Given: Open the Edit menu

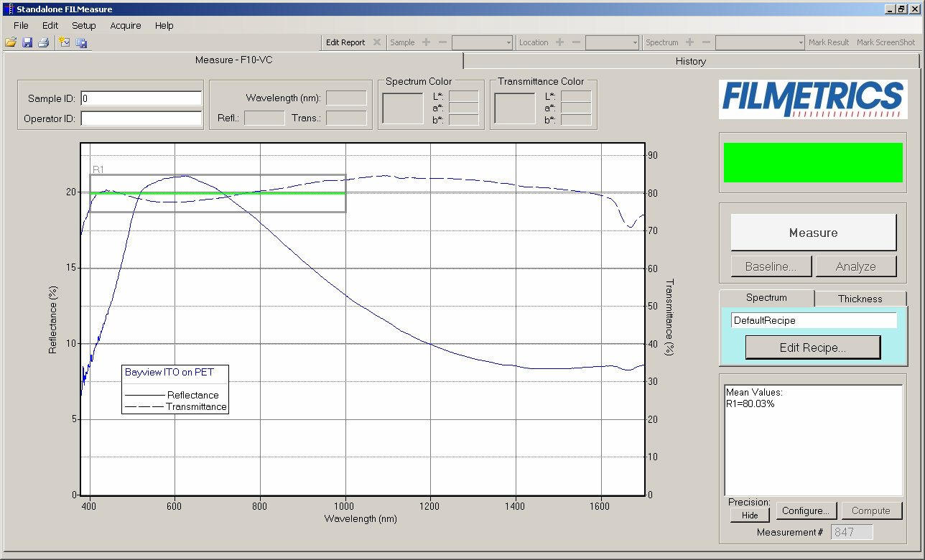Looking at the screenshot, I should coord(50,25).
